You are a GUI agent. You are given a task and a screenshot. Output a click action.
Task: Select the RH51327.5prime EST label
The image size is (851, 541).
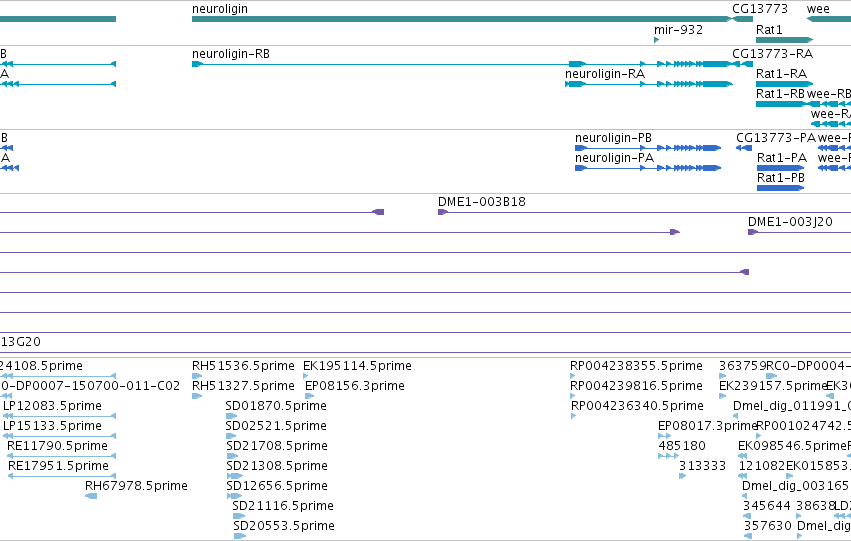click(243, 386)
